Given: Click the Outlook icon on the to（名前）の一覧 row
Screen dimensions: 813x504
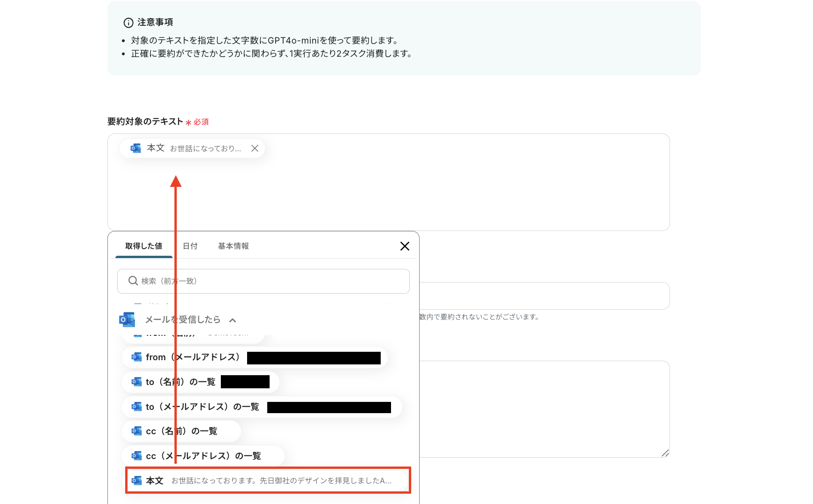Looking at the screenshot, I should click(x=136, y=382).
